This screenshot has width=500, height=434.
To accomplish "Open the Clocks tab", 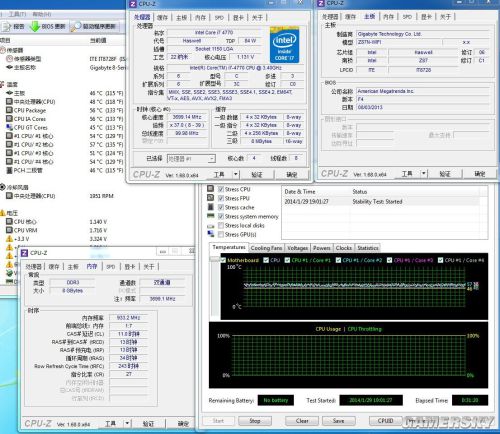I will [x=344, y=248].
